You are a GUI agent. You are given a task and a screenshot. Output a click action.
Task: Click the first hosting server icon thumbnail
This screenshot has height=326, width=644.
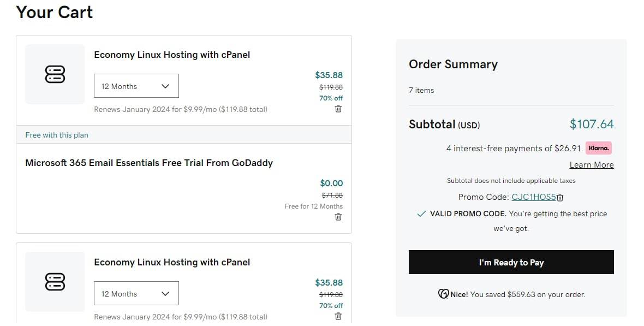tap(55, 74)
